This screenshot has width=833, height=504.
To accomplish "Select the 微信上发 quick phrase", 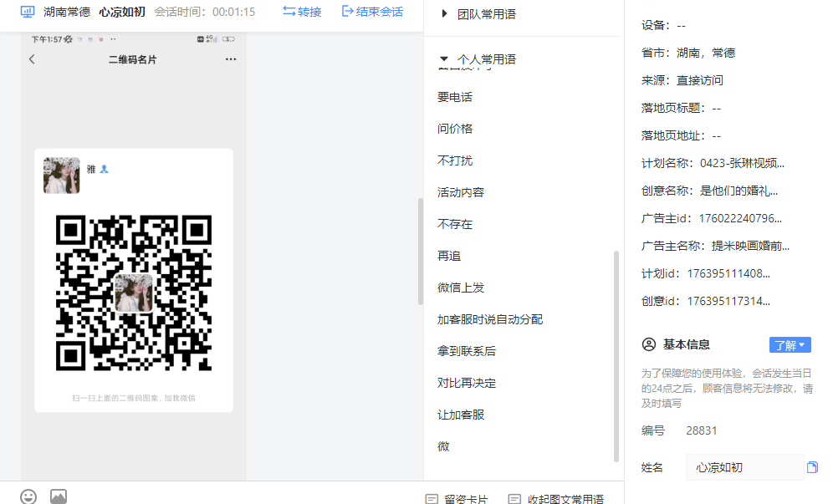I will (461, 288).
